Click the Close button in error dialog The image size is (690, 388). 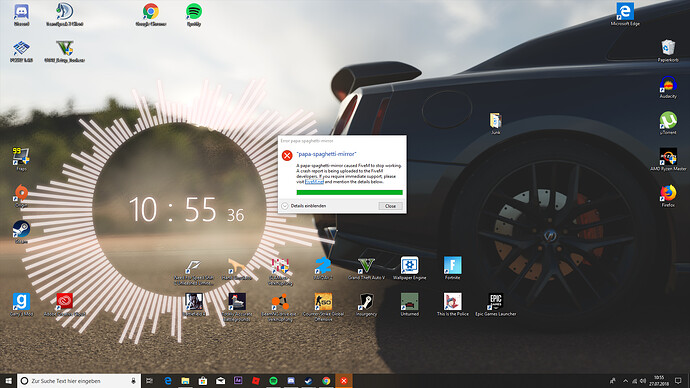click(390, 206)
